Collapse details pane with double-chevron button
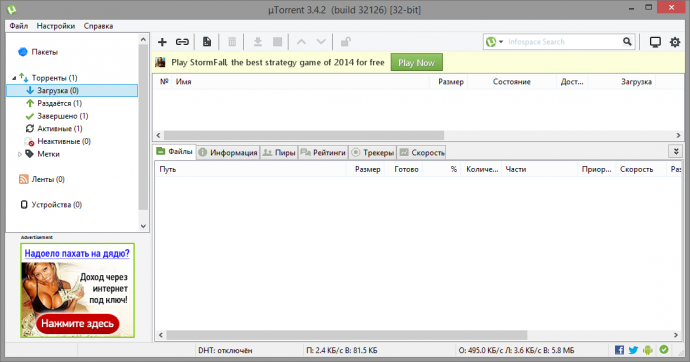The height and width of the screenshot is (362, 690). [x=676, y=151]
